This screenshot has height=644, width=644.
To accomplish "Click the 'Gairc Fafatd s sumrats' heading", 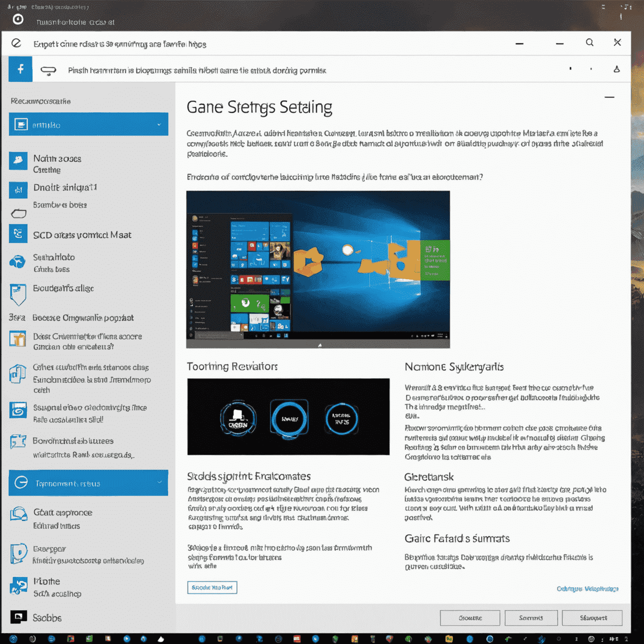I will point(457,538).
